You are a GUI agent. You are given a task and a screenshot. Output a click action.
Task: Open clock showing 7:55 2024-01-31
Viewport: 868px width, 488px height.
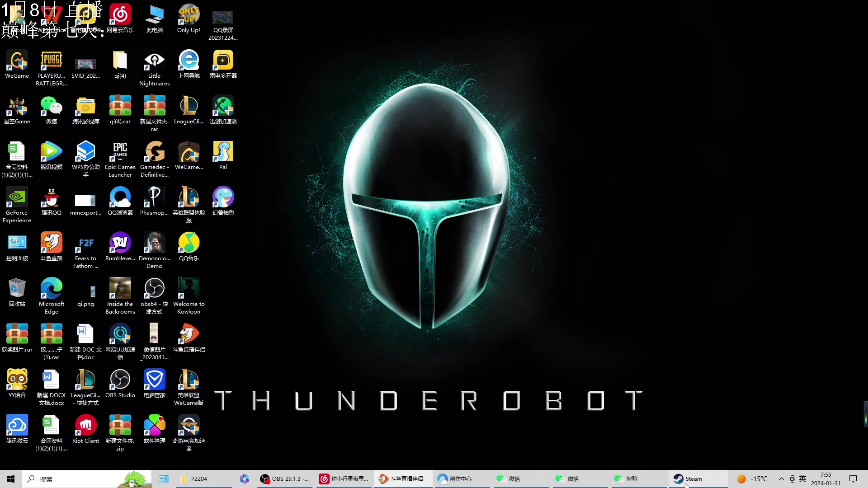coord(826,479)
